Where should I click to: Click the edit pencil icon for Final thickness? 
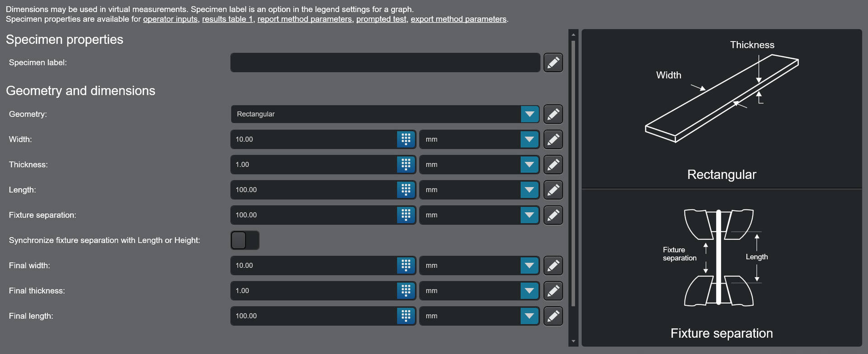(x=553, y=290)
